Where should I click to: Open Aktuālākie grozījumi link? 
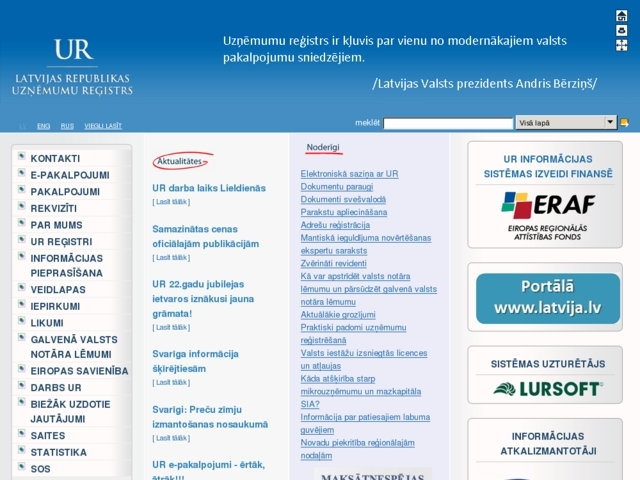coord(338,315)
